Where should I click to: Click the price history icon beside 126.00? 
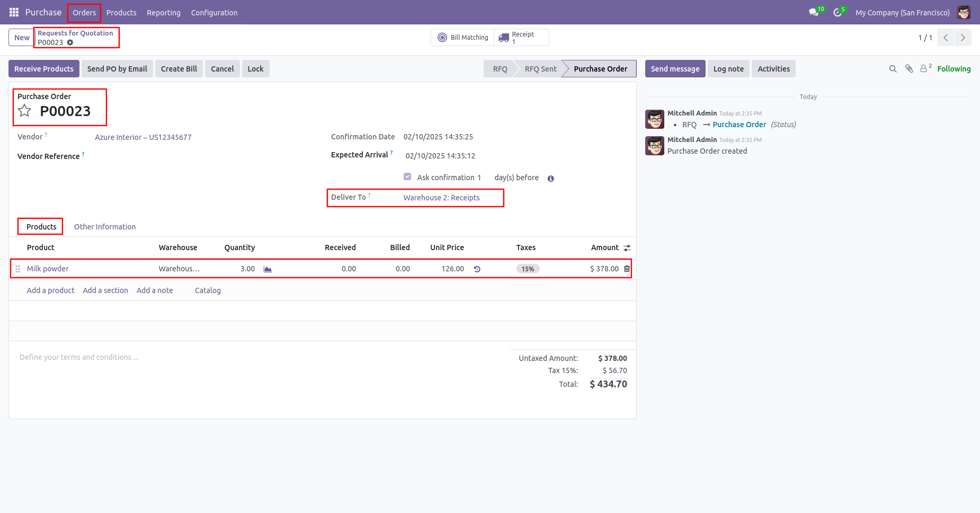(477, 269)
